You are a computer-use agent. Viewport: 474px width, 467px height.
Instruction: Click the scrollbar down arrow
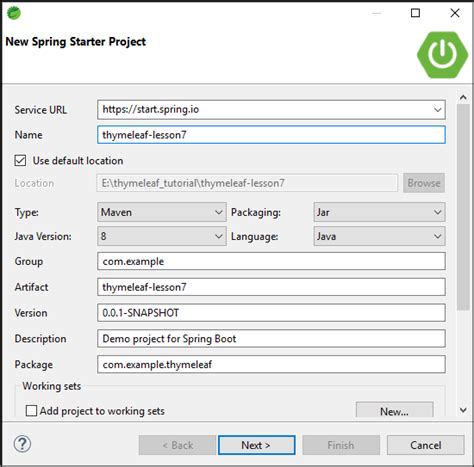point(463,410)
